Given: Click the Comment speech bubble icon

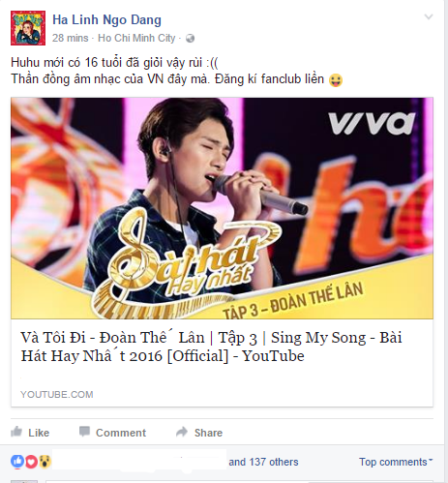Looking at the screenshot, I should [84, 432].
